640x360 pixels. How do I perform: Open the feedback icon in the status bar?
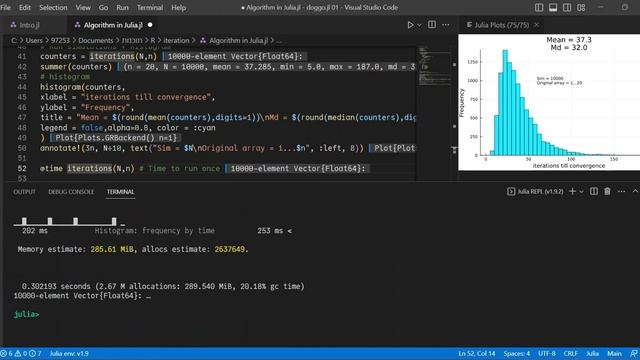pyautogui.click(x=633, y=353)
